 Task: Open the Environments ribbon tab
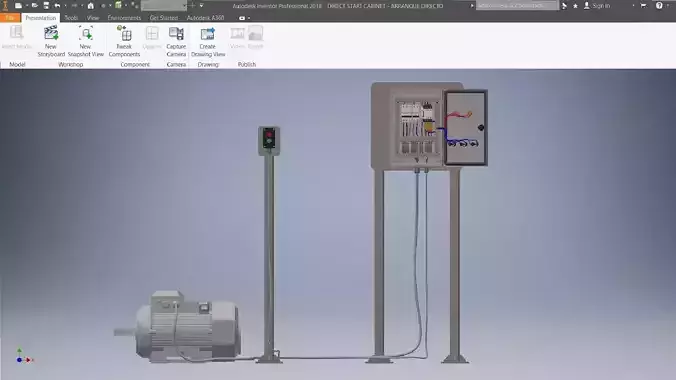pos(124,18)
